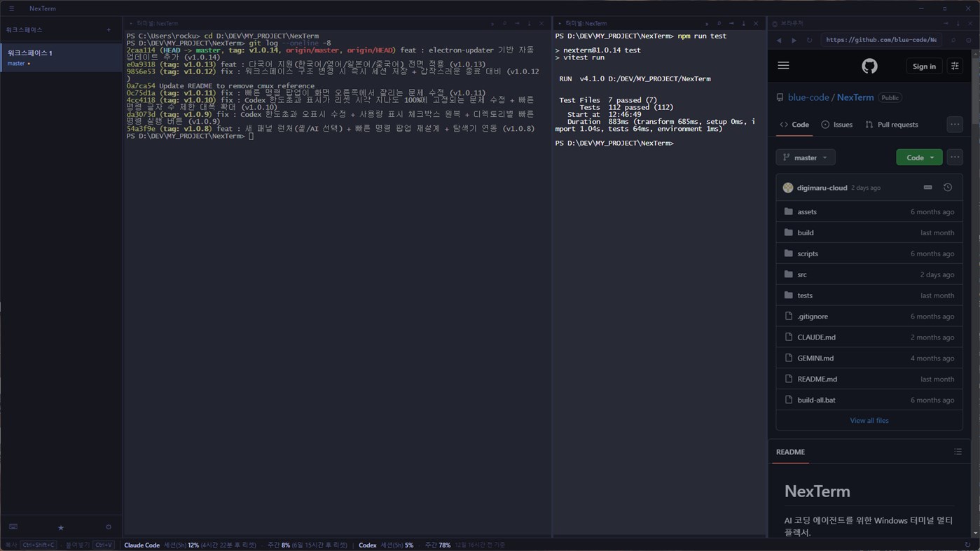Open the Pull requests tab

(x=891, y=125)
